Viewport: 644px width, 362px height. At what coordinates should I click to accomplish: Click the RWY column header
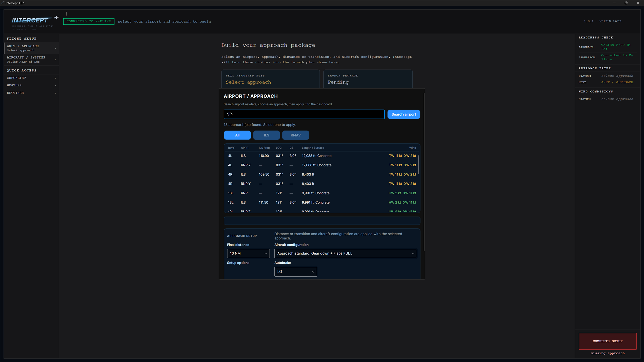coord(231,148)
